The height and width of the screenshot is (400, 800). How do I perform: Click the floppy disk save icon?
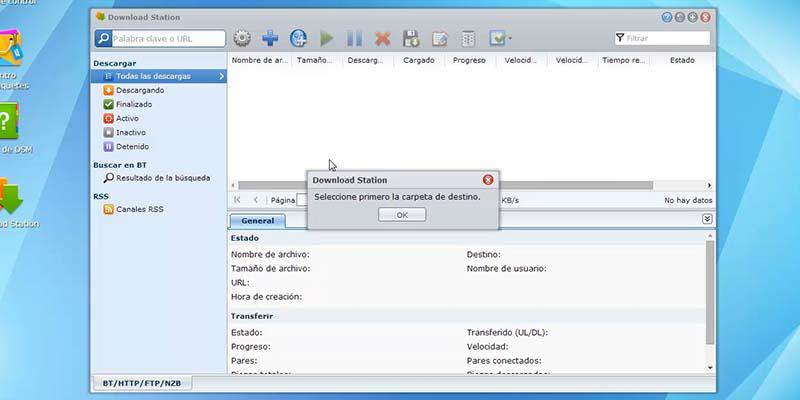411,38
